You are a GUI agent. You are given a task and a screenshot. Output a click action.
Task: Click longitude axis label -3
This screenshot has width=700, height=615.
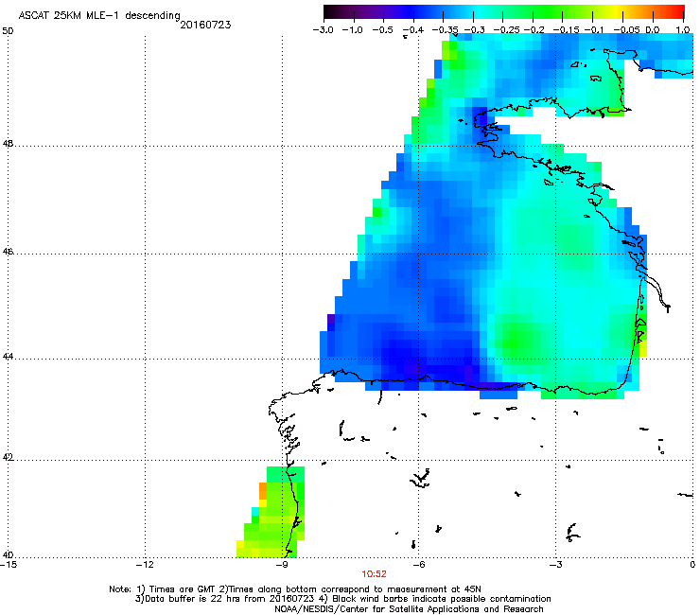coord(555,565)
